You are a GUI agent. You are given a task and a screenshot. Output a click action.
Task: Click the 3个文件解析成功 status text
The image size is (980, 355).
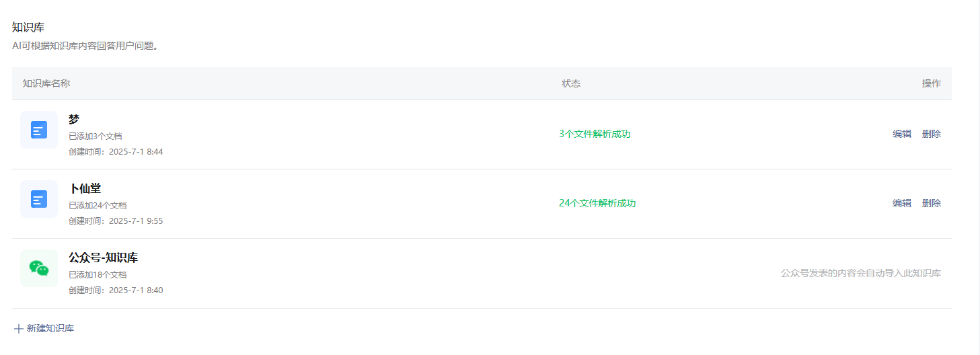tap(595, 134)
